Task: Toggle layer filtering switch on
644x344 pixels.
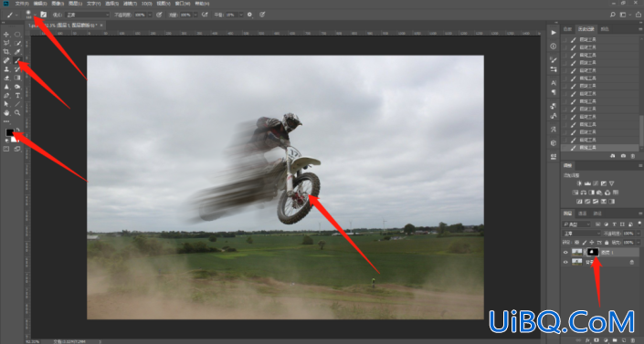Action: pos(639,224)
